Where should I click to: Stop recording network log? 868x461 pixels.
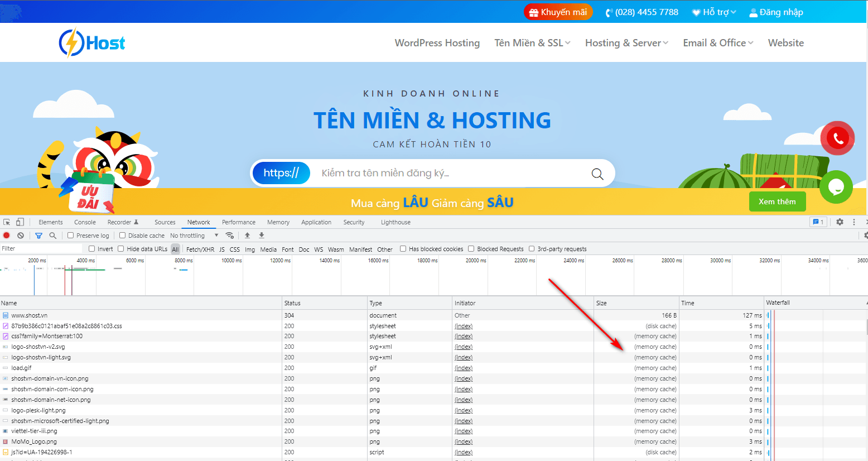click(x=6, y=235)
